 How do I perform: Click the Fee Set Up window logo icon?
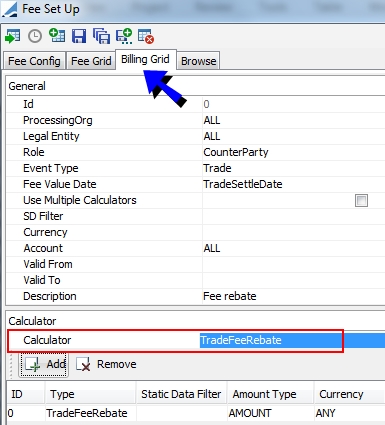click(x=9, y=9)
